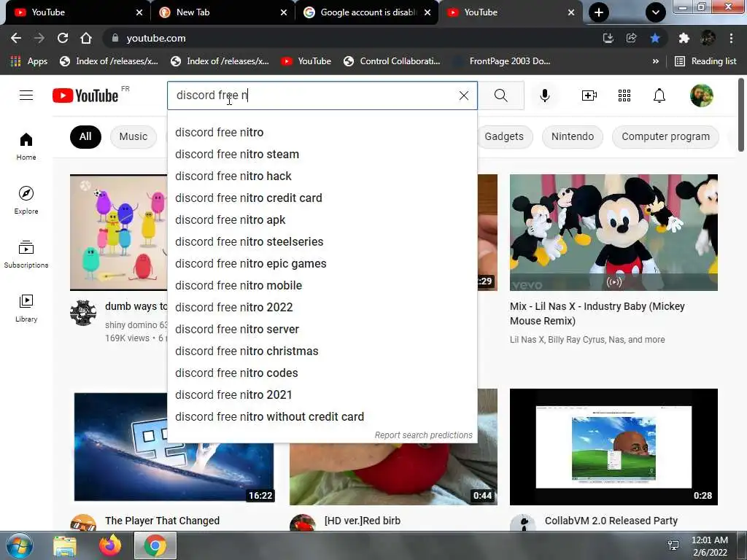Open the Chrome three-dot menu
747x560 pixels.
click(731, 38)
